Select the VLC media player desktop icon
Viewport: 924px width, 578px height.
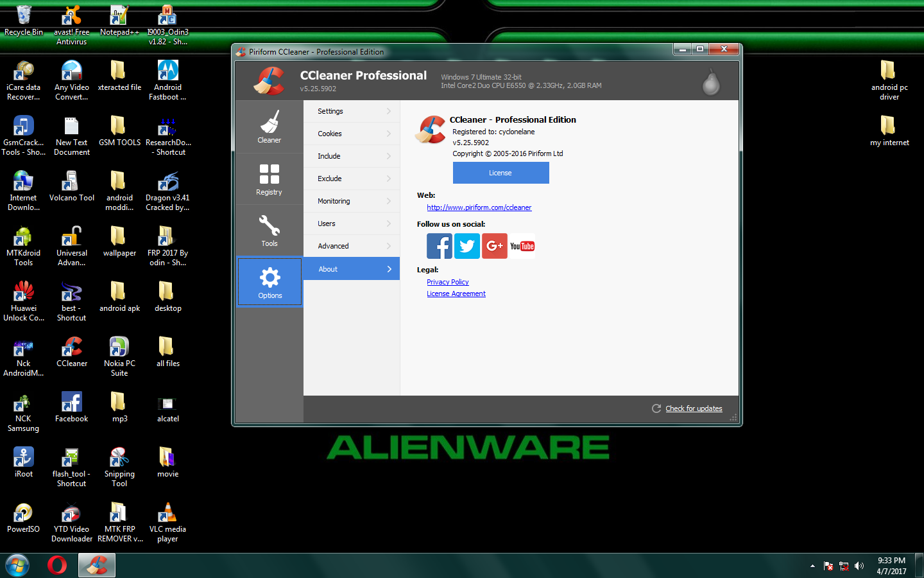pos(167,522)
